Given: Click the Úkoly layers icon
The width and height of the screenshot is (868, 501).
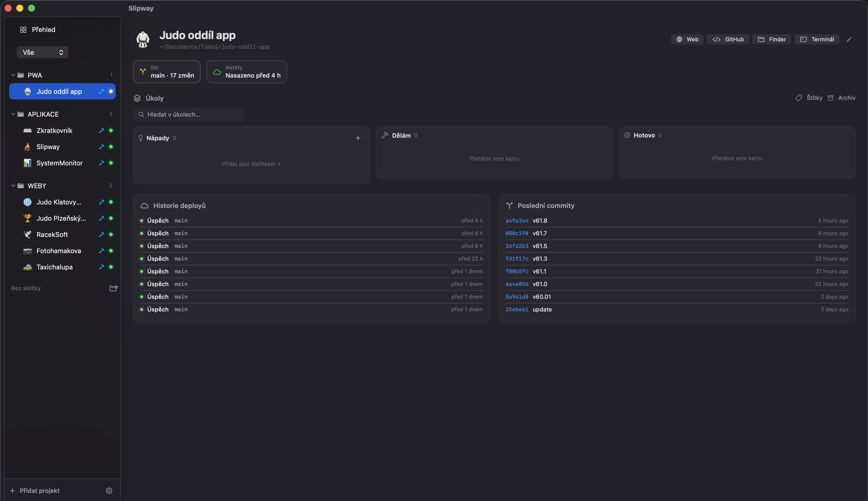Looking at the screenshot, I should coord(137,98).
